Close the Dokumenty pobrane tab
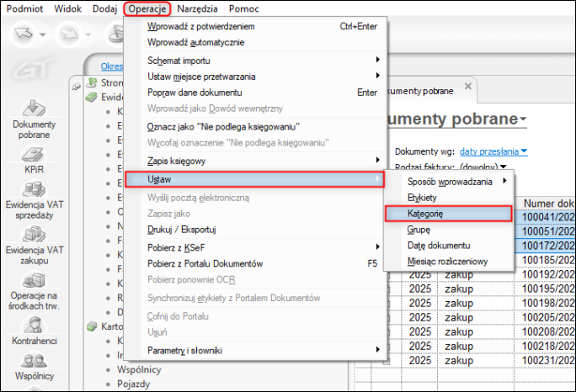Screen dimensions: 576x392 [x=468, y=89]
